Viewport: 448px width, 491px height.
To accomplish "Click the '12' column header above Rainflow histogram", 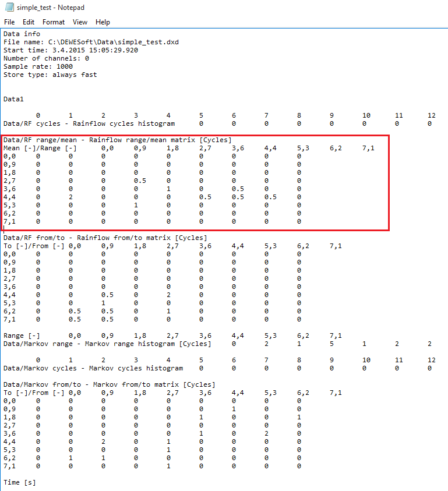I will 431,115.
